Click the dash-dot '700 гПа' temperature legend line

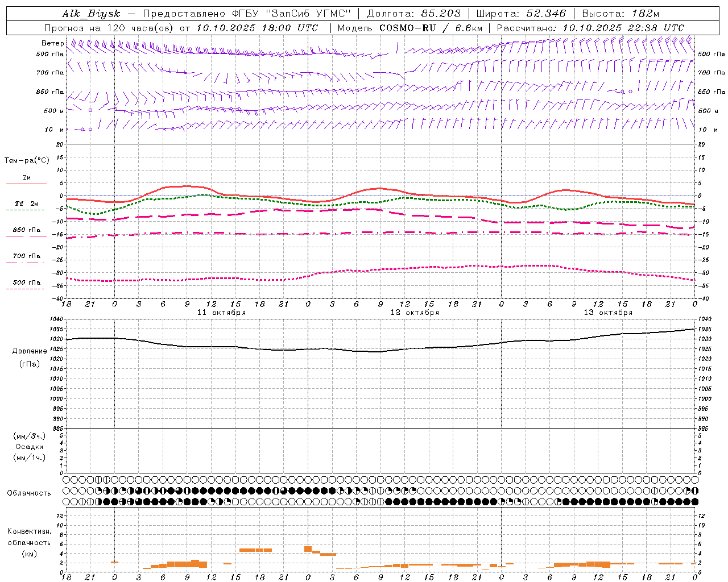[x=26, y=263]
